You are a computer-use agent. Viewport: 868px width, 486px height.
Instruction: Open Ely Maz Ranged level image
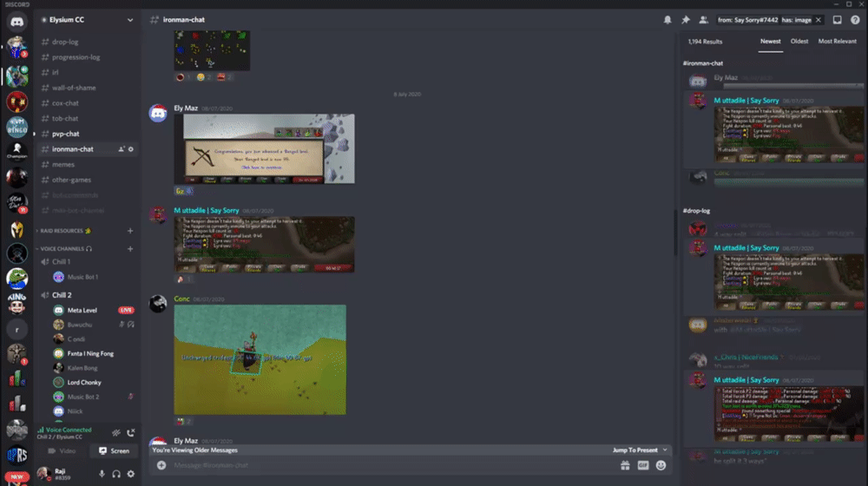click(265, 149)
